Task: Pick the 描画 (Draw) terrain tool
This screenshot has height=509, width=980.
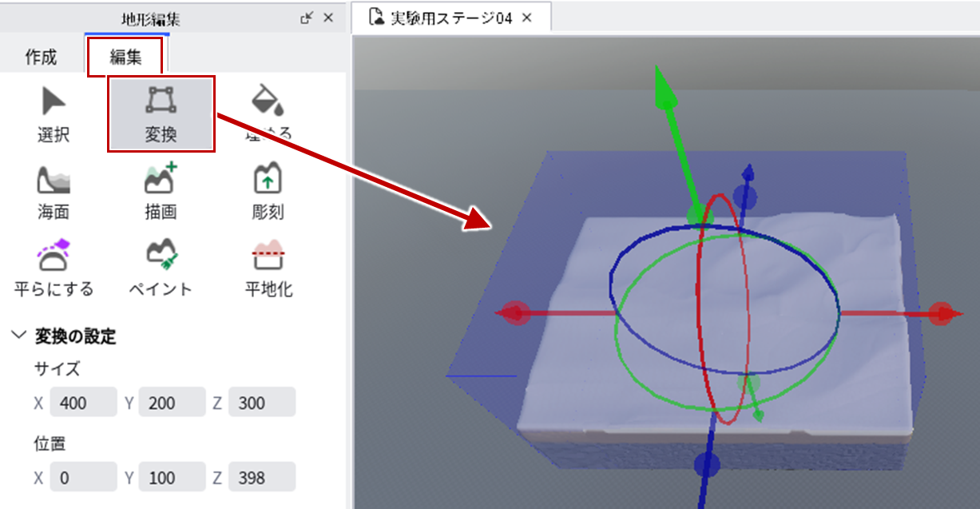Action: pos(161,192)
